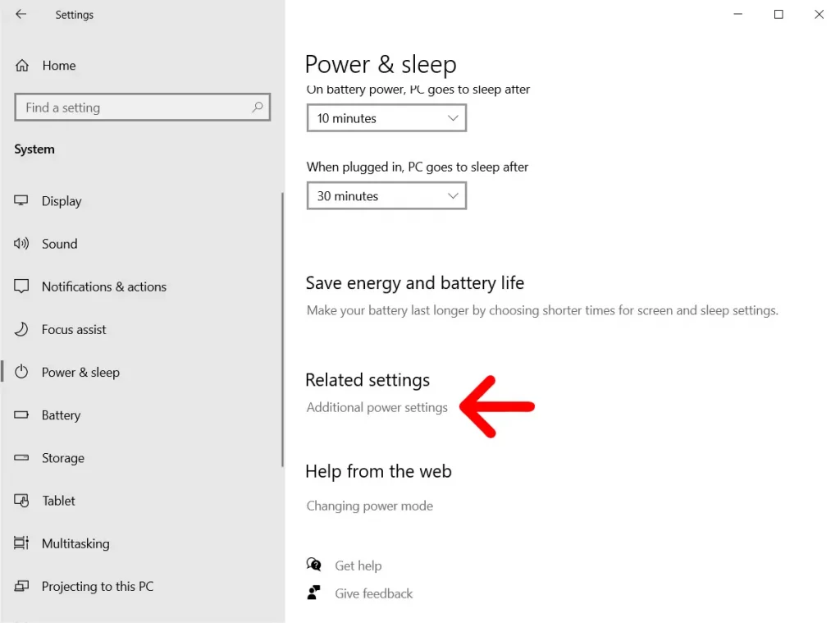
Task: Click the Display icon in the sidebar
Action: click(x=22, y=201)
